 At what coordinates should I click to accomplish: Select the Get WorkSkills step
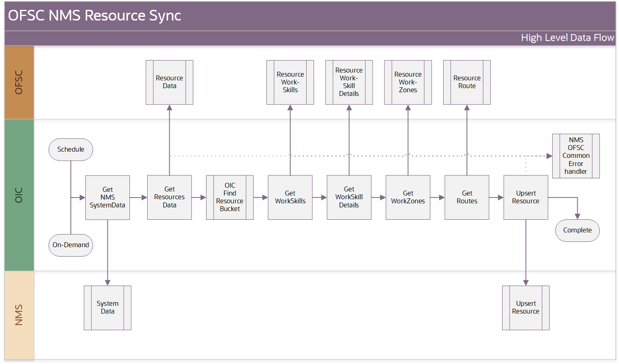point(290,198)
